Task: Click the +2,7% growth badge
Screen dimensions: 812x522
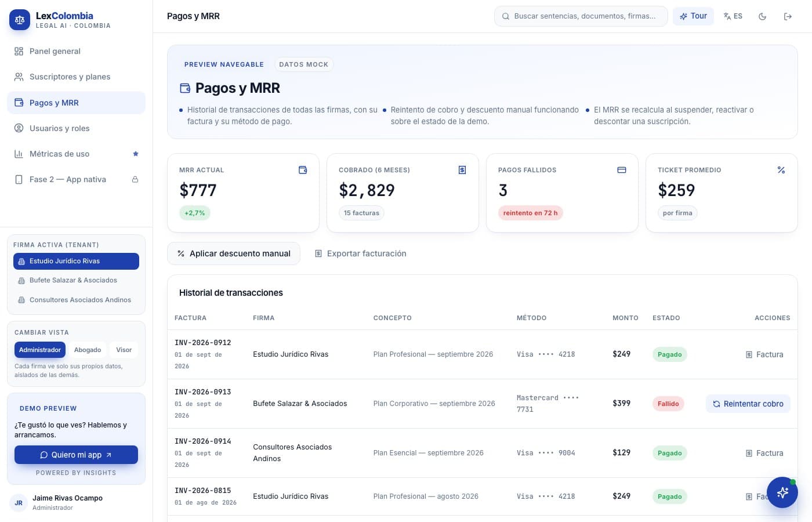Action: [195, 213]
